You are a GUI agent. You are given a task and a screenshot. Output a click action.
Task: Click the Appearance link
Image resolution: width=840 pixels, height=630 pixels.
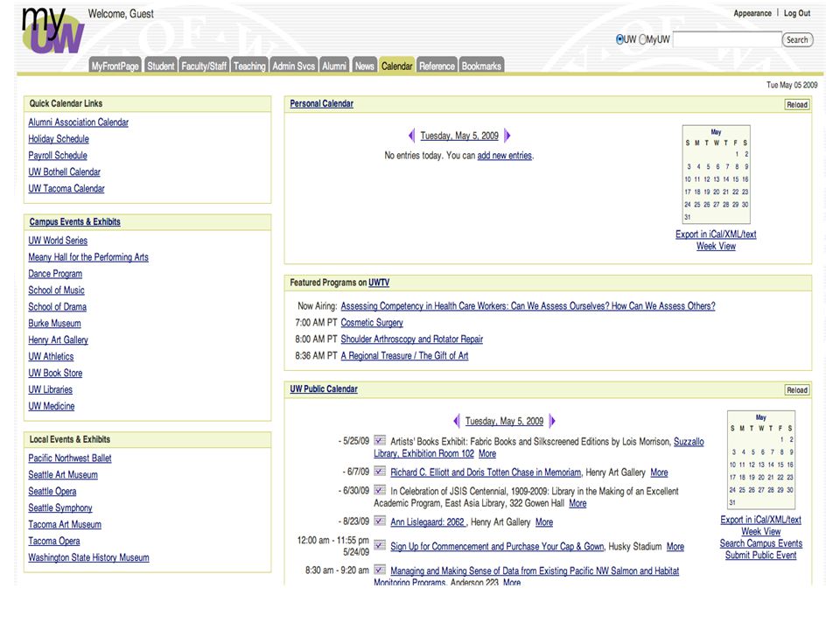coord(752,13)
